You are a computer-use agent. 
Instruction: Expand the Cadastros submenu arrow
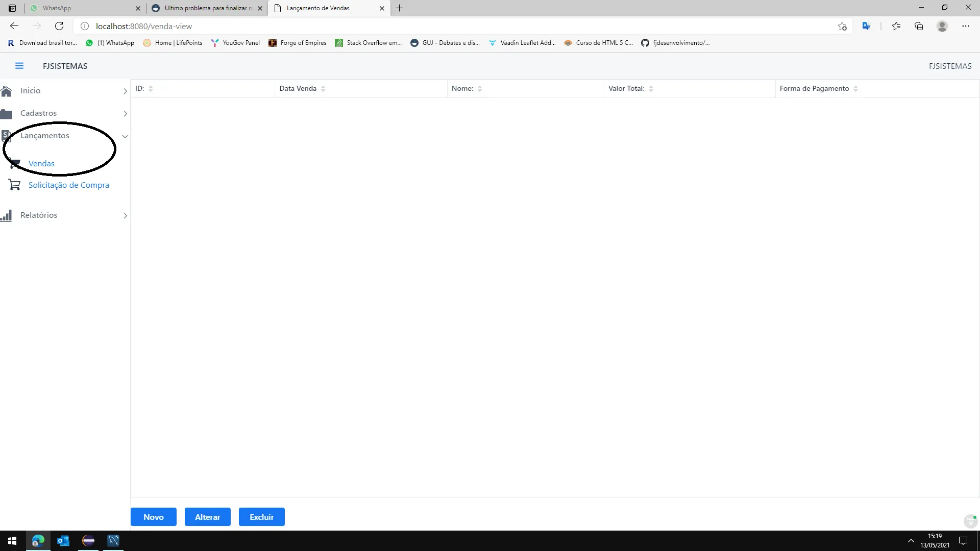[125, 114]
